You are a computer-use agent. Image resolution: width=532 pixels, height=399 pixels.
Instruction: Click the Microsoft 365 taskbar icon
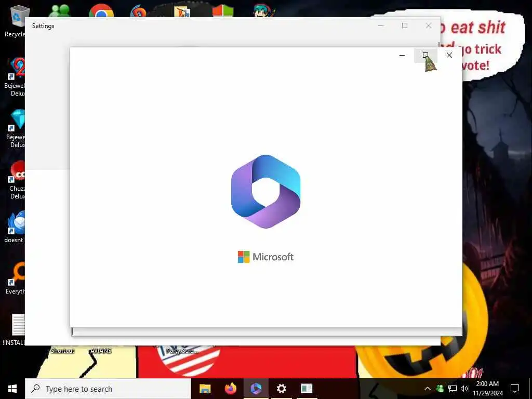click(256, 389)
